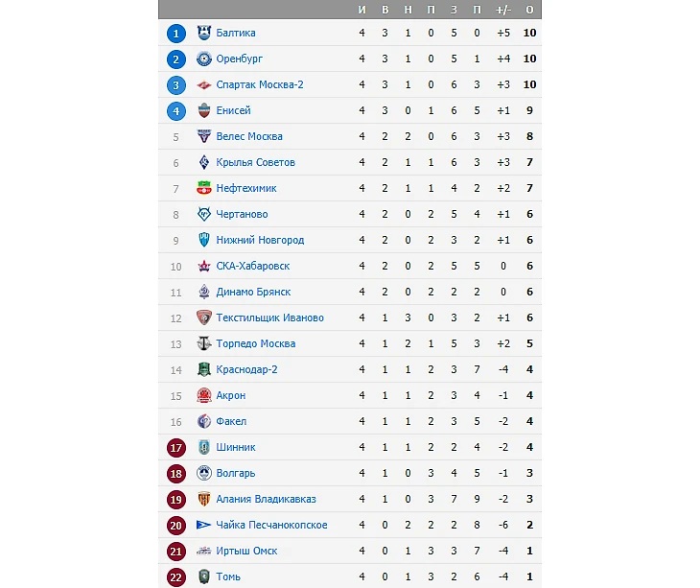Screen dimensions: 700x588
Task: Click the blue position 1 badge
Action: tap(175, 33)
